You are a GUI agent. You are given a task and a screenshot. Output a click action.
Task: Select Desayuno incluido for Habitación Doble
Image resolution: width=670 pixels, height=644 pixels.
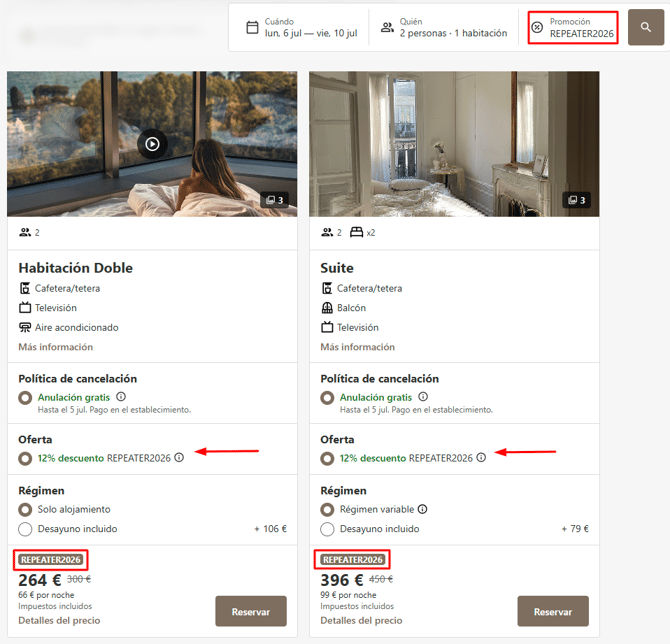25,529
